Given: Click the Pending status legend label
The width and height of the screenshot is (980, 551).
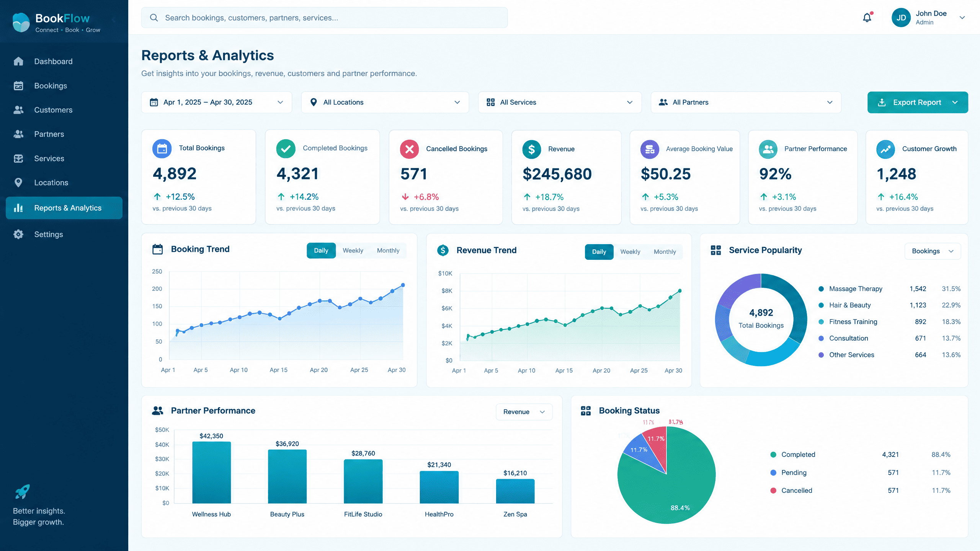Looking at the screenshot, I should [x=794, y=473].
